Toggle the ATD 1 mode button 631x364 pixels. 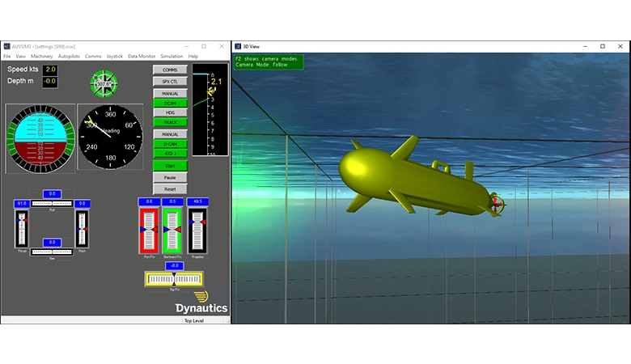coord(170,154)
